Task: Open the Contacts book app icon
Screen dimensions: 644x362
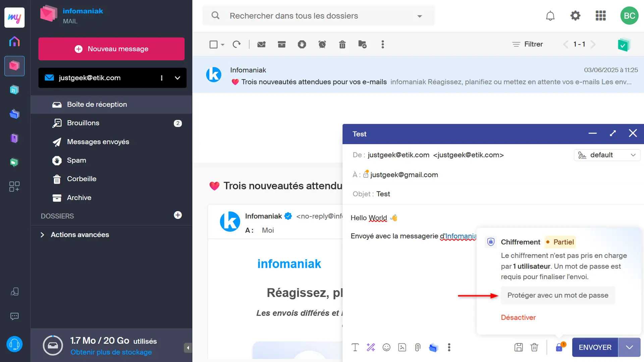Action: [x=14, y=138]
